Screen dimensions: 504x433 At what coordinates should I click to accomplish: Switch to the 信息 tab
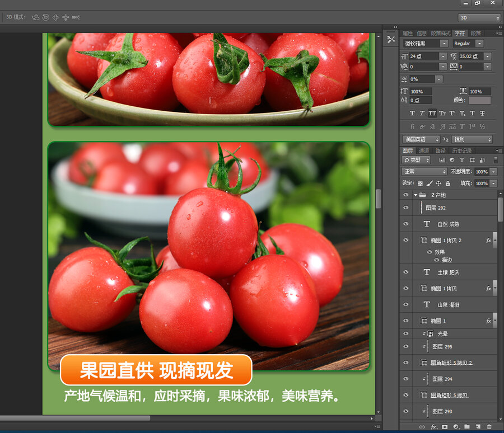[422, 33]
